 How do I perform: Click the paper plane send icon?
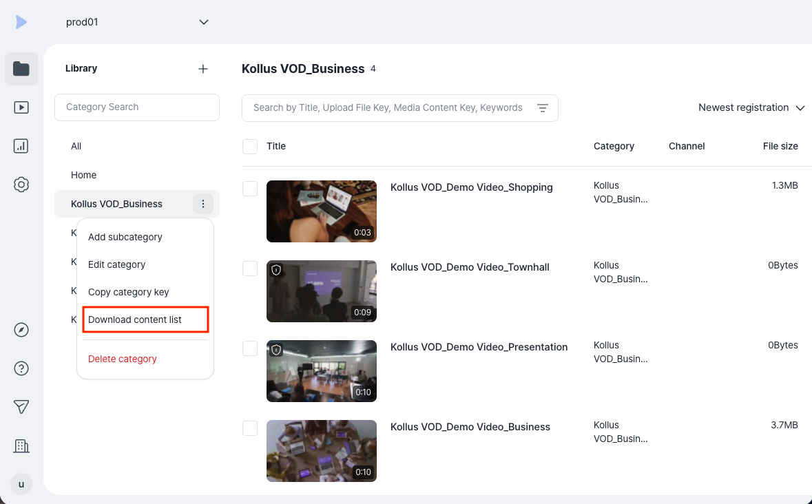pyautogui.click(x=21, y=407)
